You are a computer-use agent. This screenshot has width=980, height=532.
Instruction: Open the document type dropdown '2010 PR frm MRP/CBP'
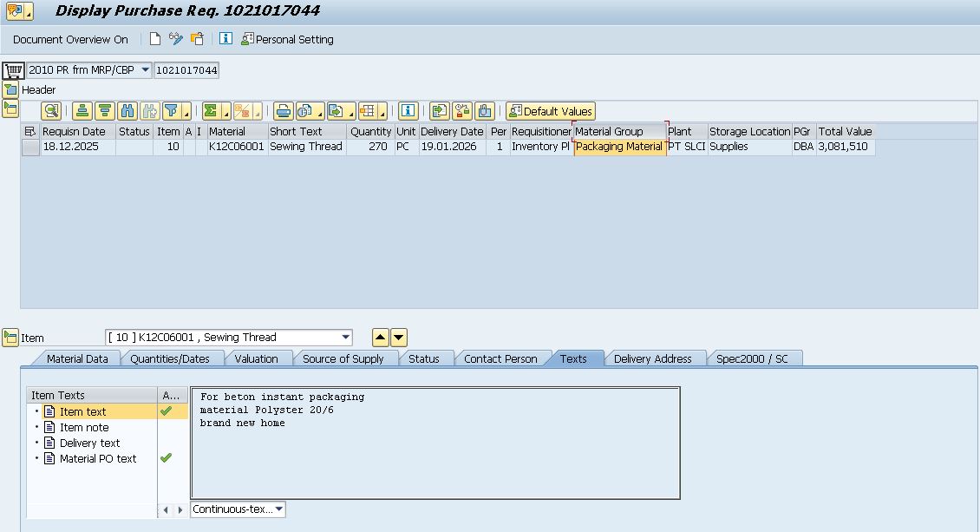coord(144,70)
